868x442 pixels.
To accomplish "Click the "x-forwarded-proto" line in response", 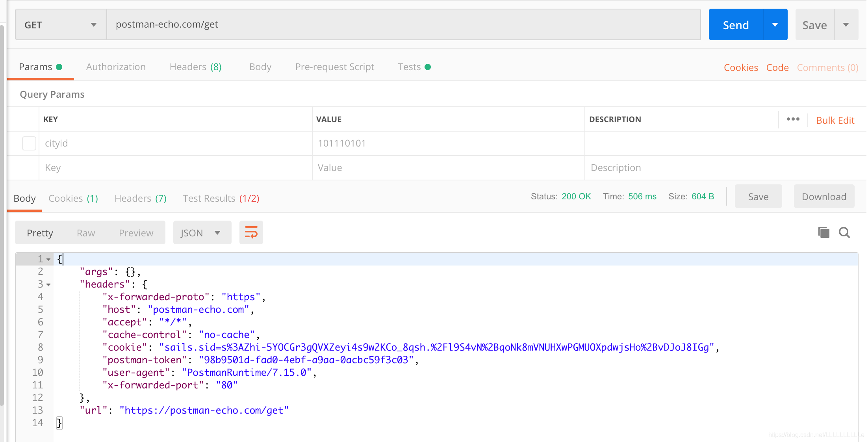I will coord(184,297).
